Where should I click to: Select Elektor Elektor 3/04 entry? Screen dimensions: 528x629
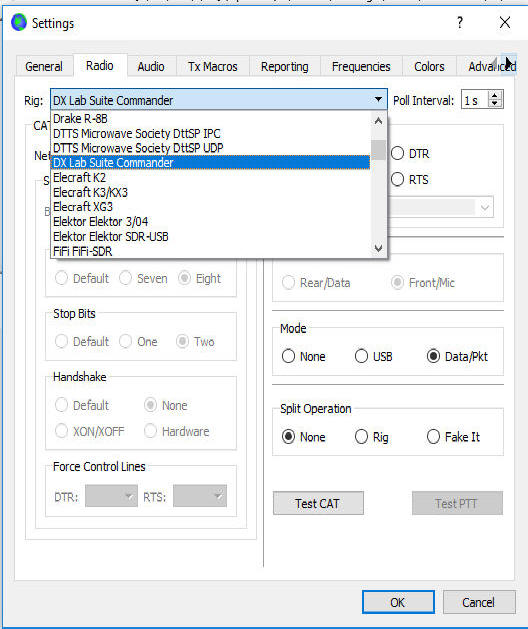click(211, 221)
